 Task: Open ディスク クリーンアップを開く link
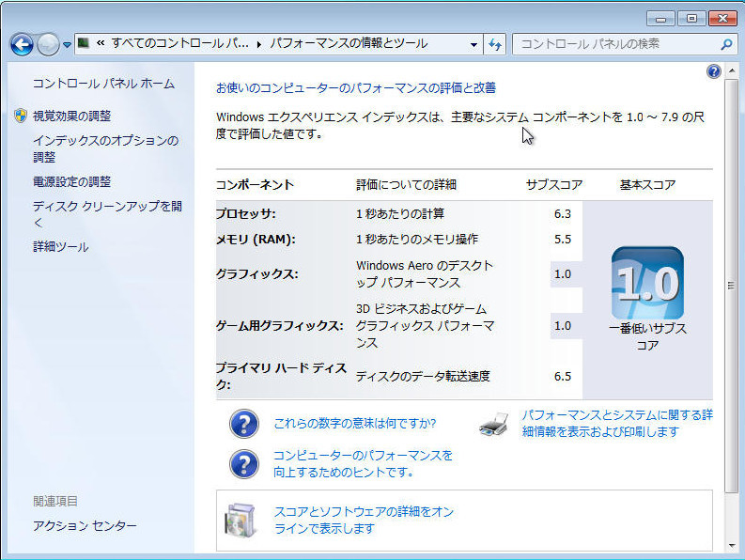pos(107,214)
